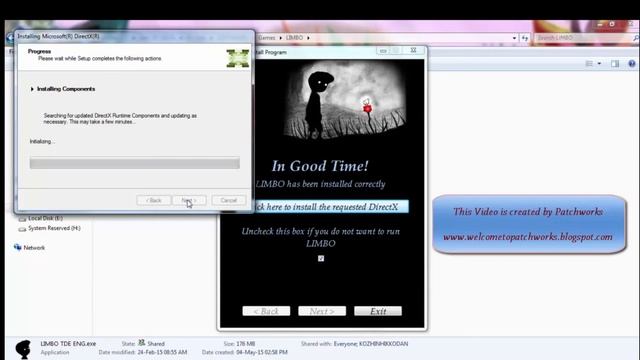Click the System Reserved drive icon
Viewport: 640px width, 360px height.
[x=22, y=229]
